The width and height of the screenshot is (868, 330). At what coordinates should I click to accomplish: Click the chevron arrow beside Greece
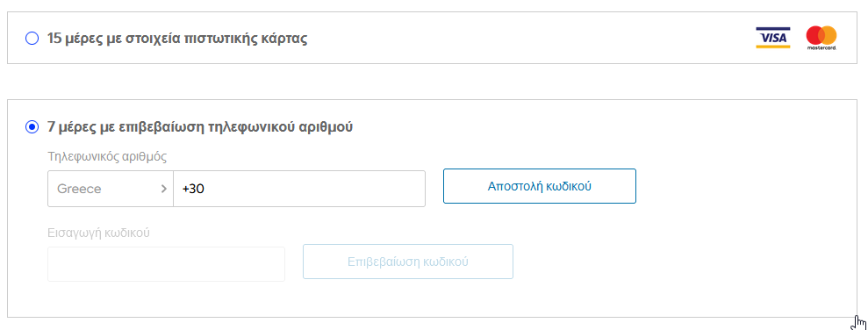tap(163, 189)
